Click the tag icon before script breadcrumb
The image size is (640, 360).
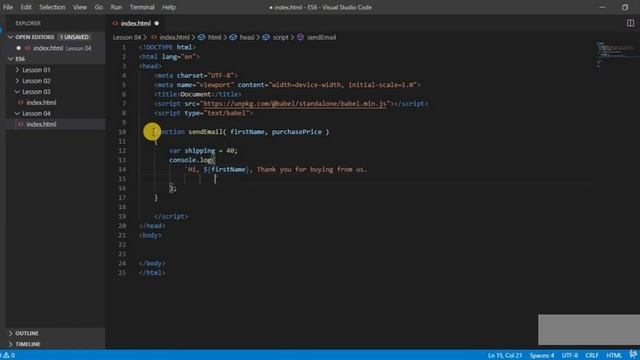[x=266, y=37]
